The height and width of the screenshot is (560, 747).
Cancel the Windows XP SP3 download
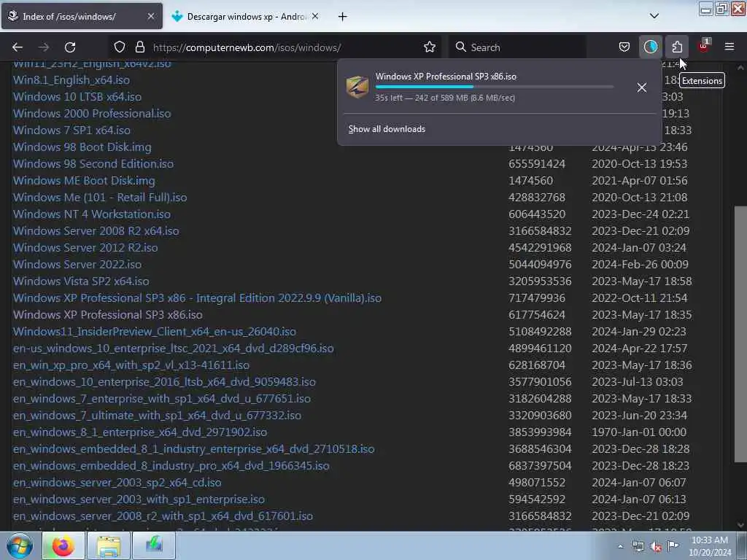[x=642, y=87]
